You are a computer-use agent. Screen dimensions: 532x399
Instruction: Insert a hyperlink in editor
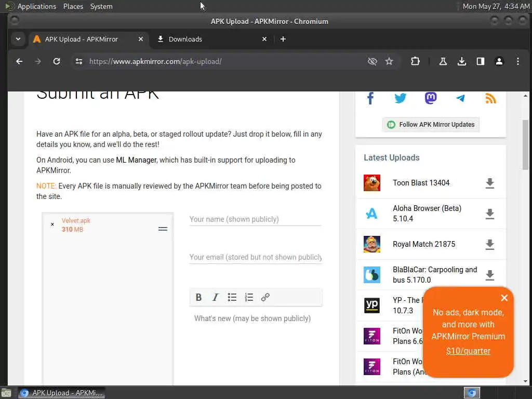265,298
